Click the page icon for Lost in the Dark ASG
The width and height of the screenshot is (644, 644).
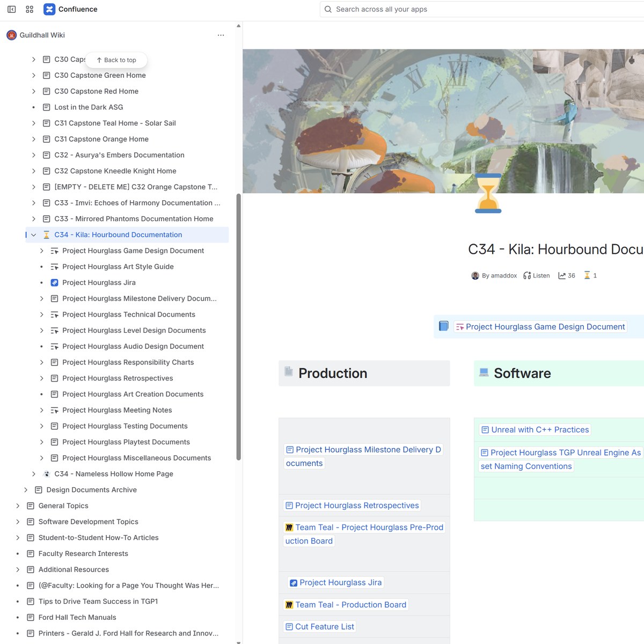point(47,107)
